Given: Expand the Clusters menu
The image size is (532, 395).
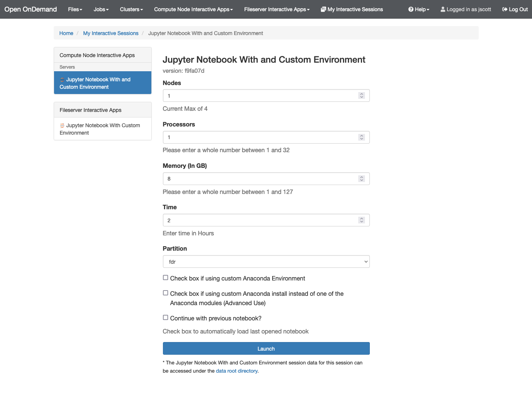Looking at the screenshot, I should pos(131,9).
